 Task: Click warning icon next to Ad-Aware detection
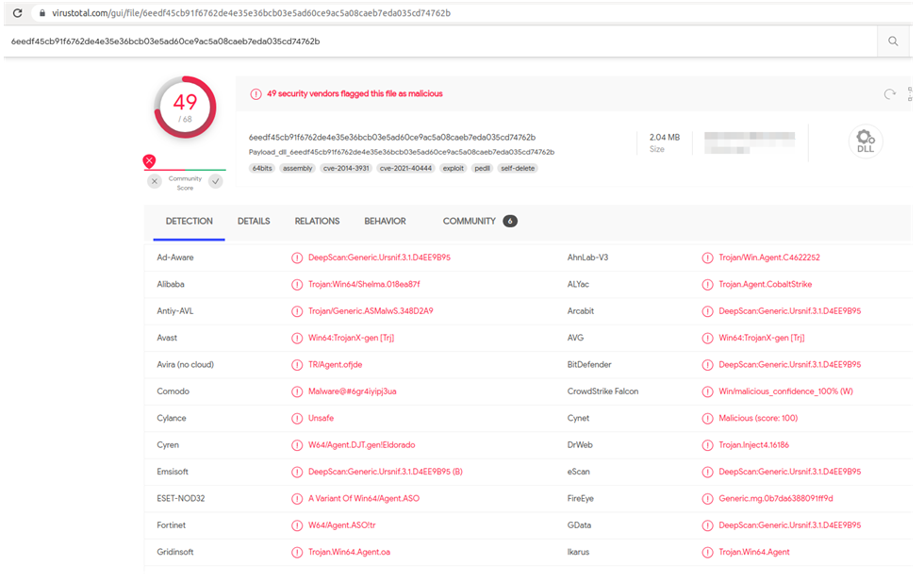click(x=297, y=258)
